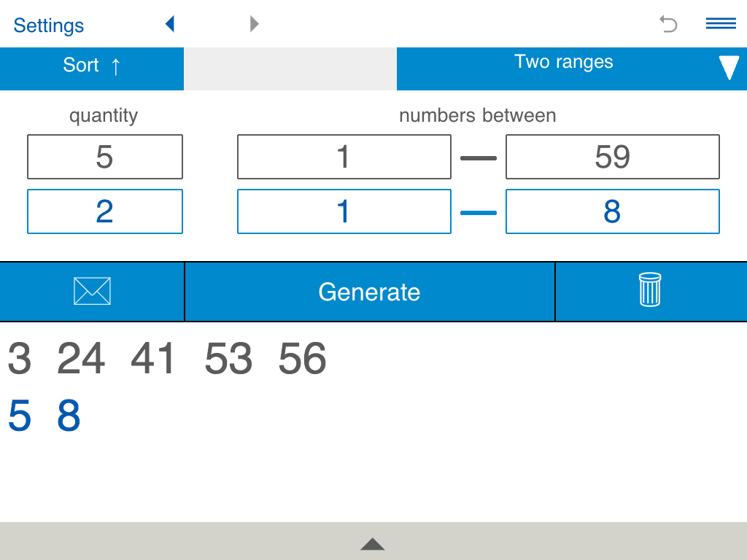
Task: Tap the trash icon to clear results
Action: click(x=650, y=291)
